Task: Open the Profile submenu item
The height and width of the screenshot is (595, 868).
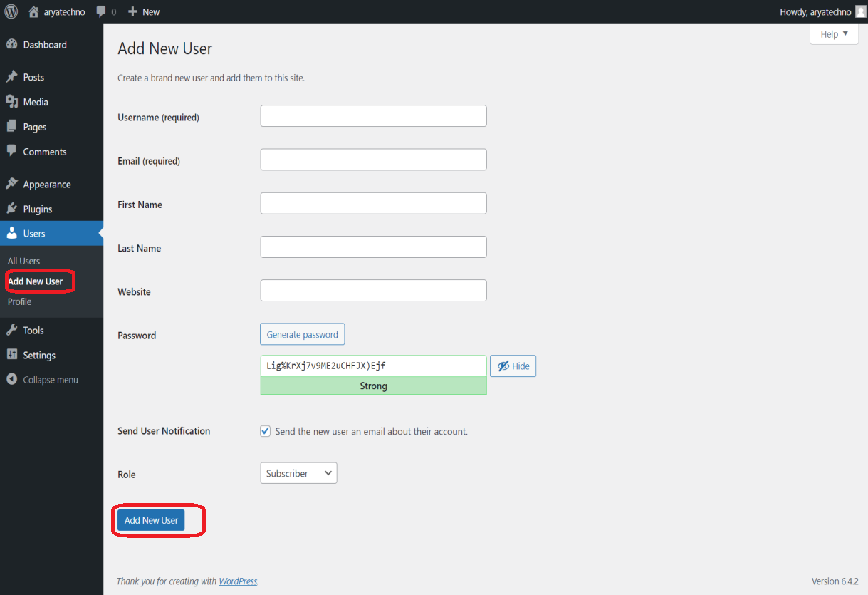Action: [20, 301]
